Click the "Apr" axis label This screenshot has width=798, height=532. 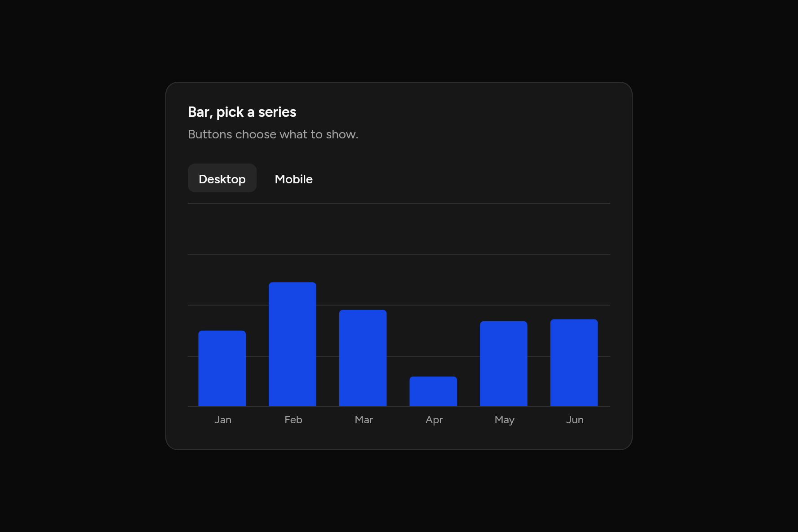point(434,420)
